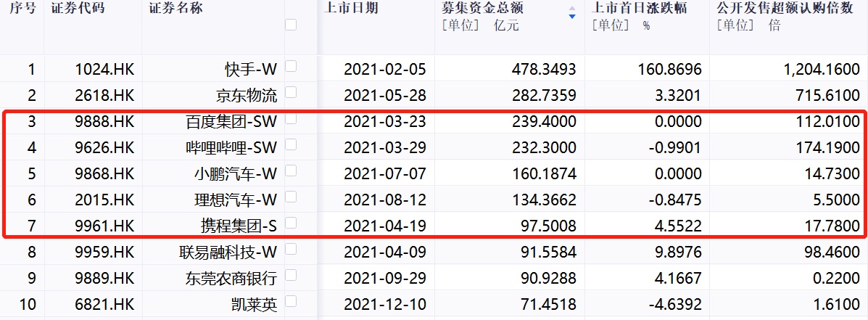The width and height of the screenshot is (868, 320).
Task: Click oversubscription value 1,204.1600
Action: [823, 70]
